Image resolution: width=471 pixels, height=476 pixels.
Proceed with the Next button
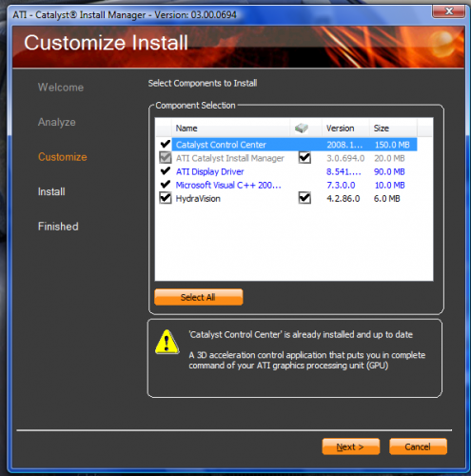pyautogui.click(x=351, y=446)
